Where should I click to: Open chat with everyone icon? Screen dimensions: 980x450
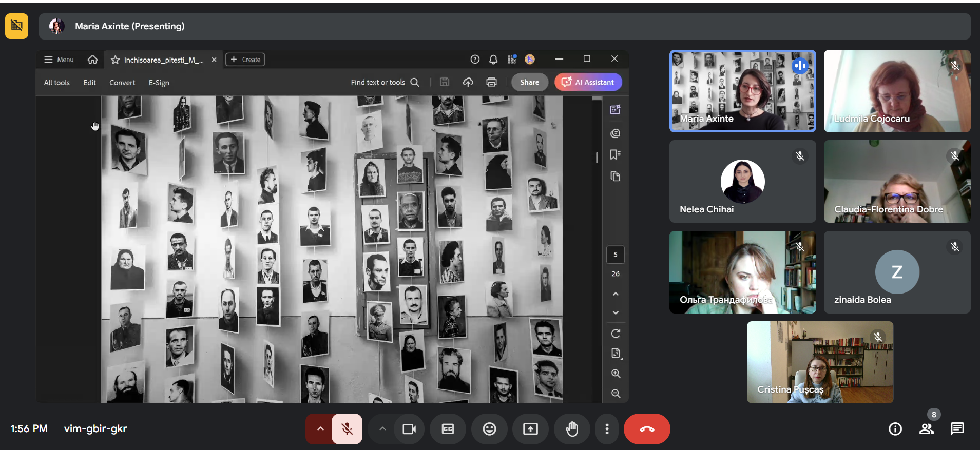point(957,429)
